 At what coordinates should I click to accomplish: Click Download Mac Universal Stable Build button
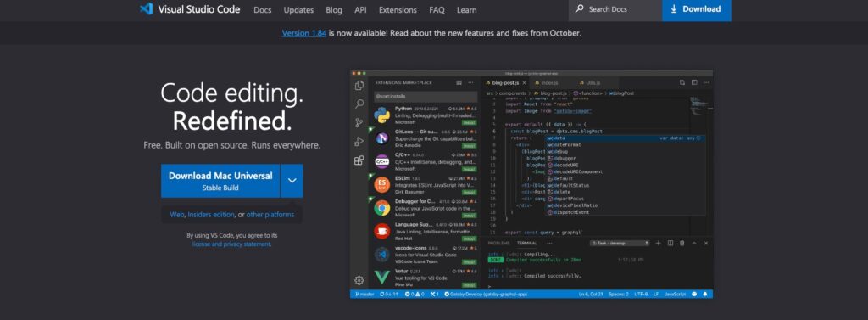tap(220, 181)
